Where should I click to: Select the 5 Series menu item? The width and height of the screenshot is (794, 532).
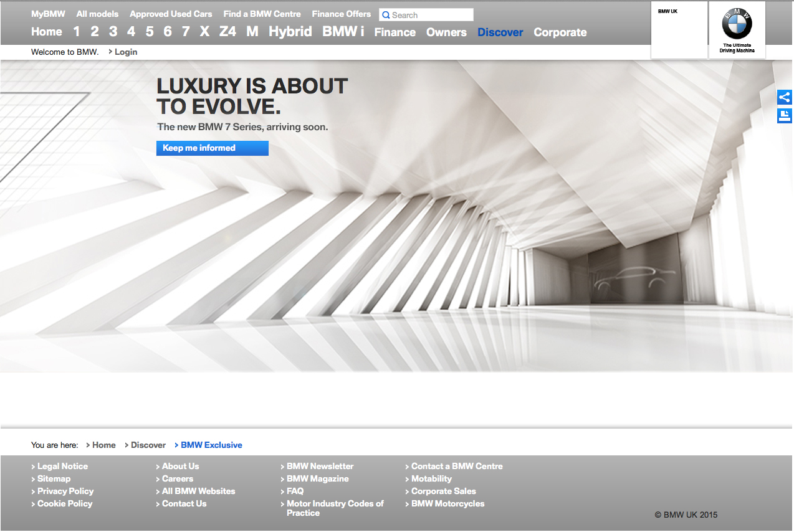coord(150,32)
